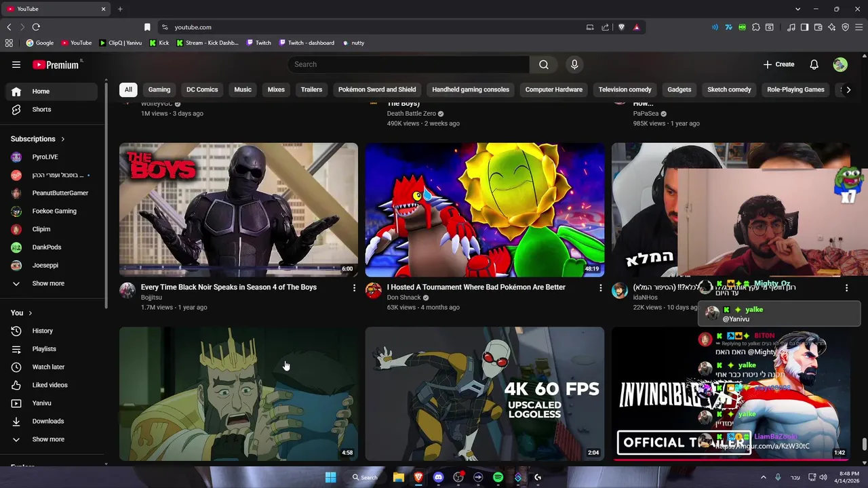The width and height of the screenshot is (868, 488).
Task: Select the Sketch comedy filter chip
Action: (x=729, y=89)
